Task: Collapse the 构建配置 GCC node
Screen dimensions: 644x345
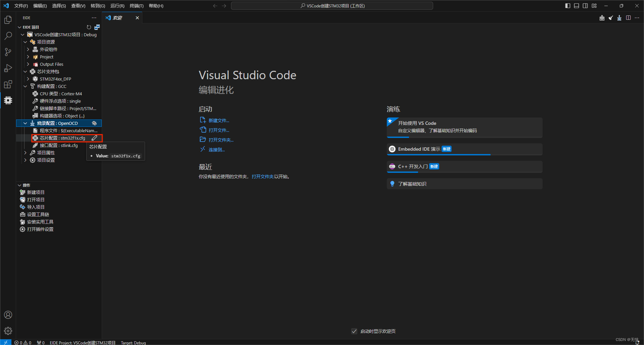Action: pos(25,86)
